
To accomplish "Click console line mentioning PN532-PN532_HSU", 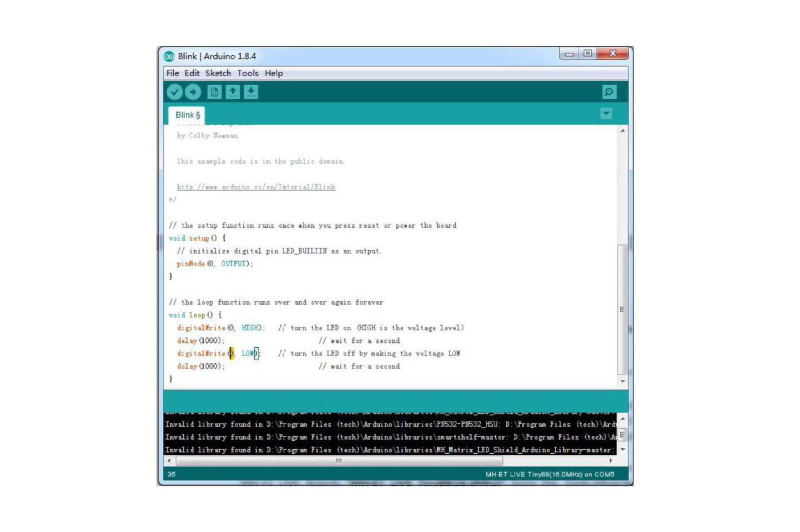I will [x=391, y=424].
